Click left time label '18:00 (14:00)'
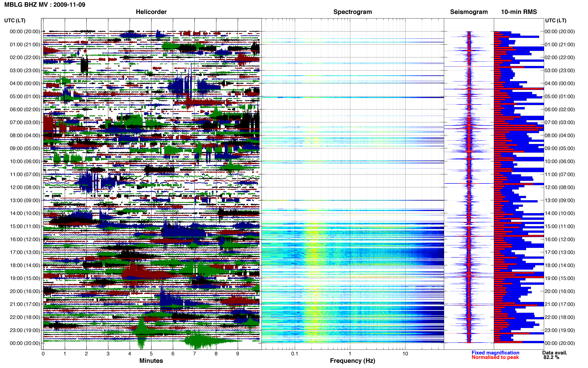The image size is (588, 368). [x=25, y=265]
